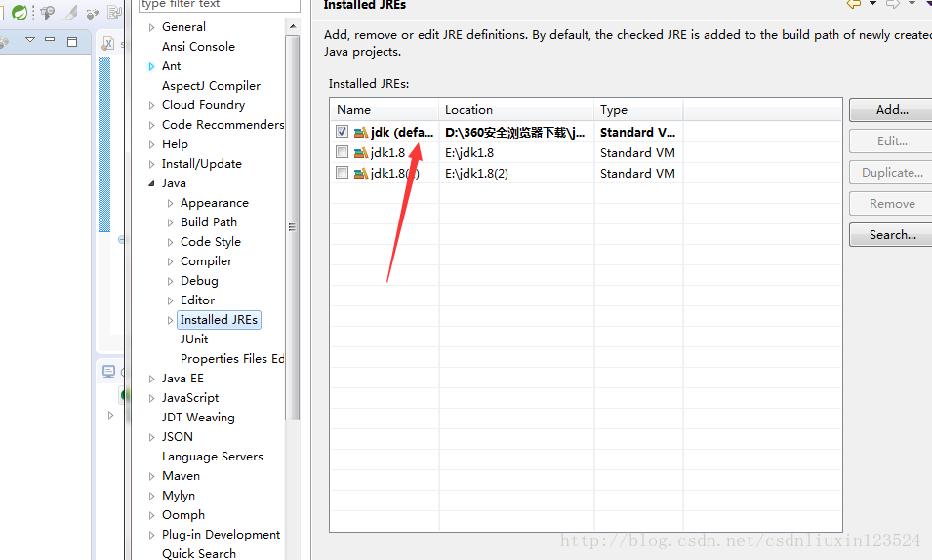Expand the Help preferences node
The image size is (932, 560).
[151, 145]
